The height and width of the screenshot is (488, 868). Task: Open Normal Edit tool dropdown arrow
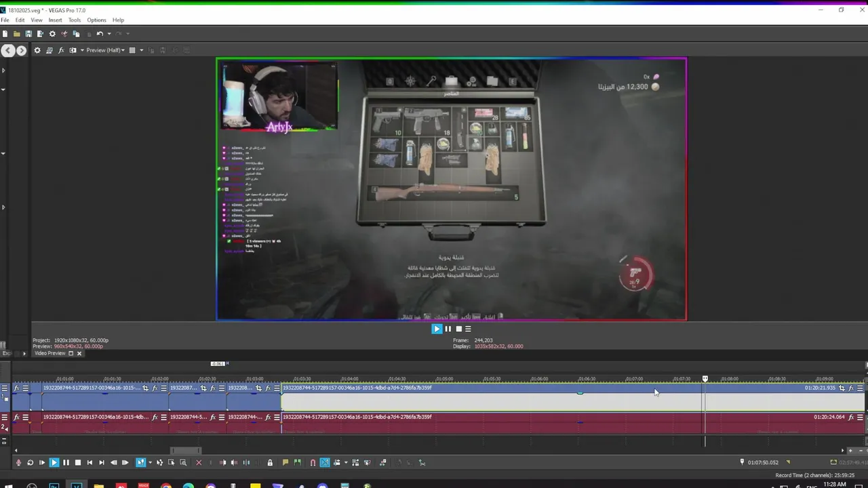[150, 462]
